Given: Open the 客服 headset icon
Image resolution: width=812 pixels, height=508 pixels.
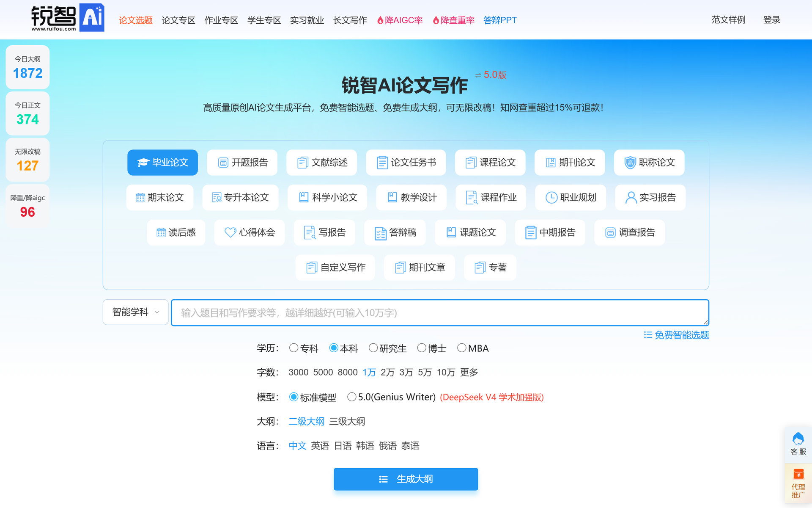Looking at the screenshot, I should (798, 439).
